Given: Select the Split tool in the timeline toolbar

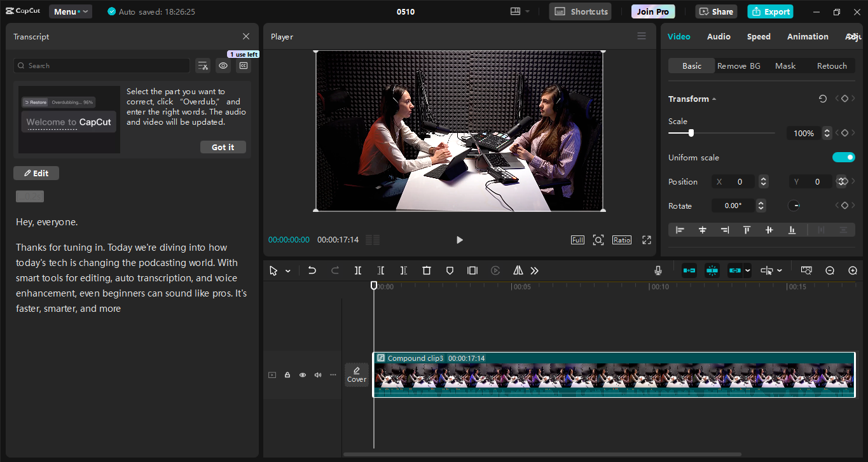Looking at the screenshot, I should tap(358, 270).
